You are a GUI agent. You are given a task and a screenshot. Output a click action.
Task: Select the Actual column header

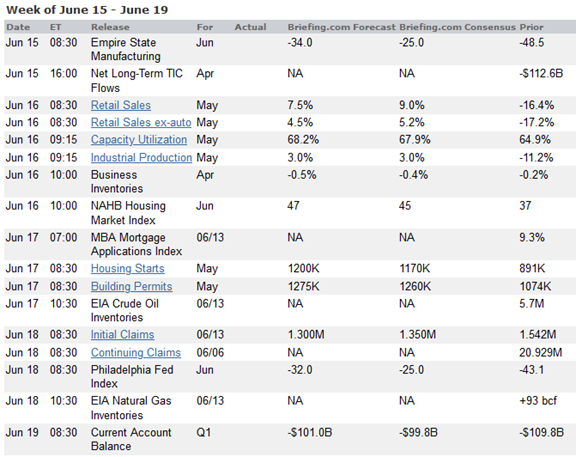point(251,27)
